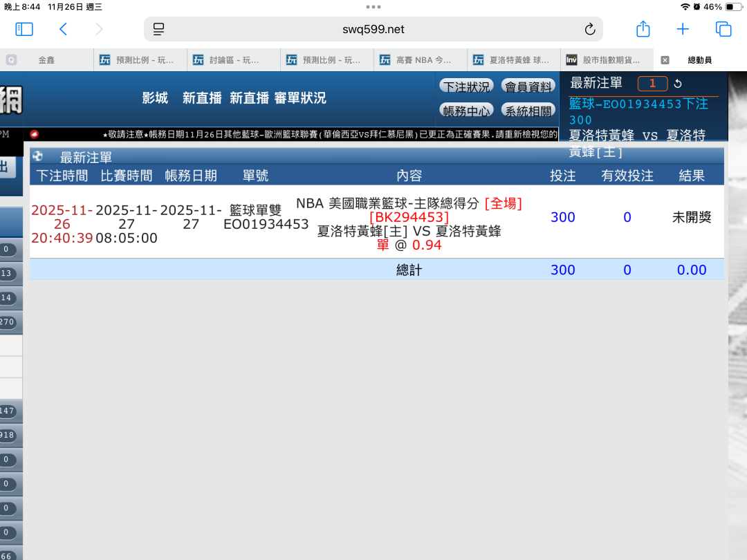This screenshot has height=560, width=747.
Task: Close the 總動員 tab with X icon
Action: click(x=665, y=60)
